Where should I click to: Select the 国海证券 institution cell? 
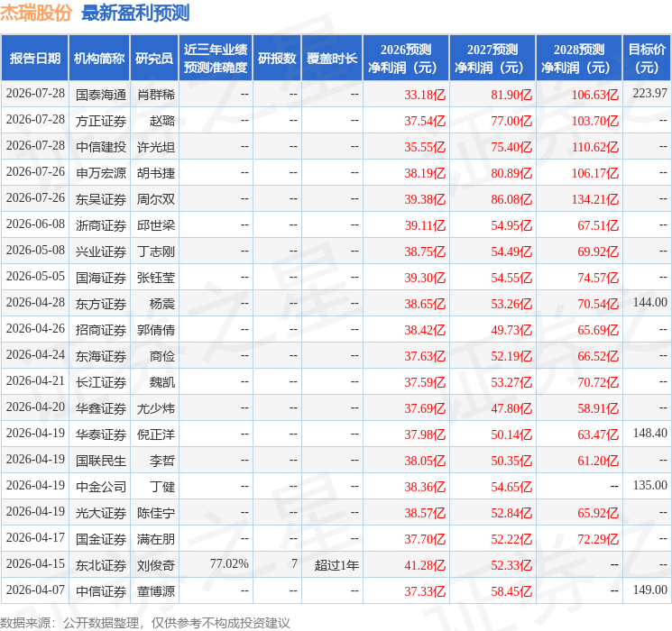tap(101, 278)
